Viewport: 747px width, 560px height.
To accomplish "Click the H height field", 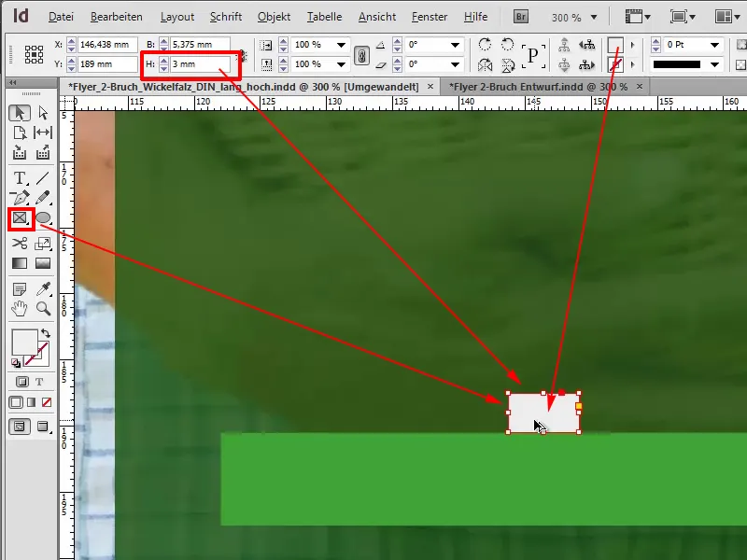I will pyautogui.click(x=200, y=64).
